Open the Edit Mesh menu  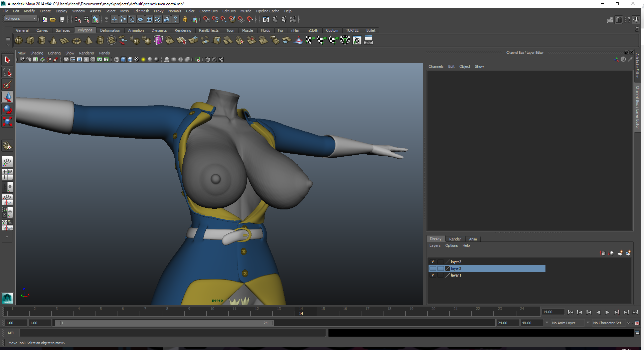click(x=141, y=11)
